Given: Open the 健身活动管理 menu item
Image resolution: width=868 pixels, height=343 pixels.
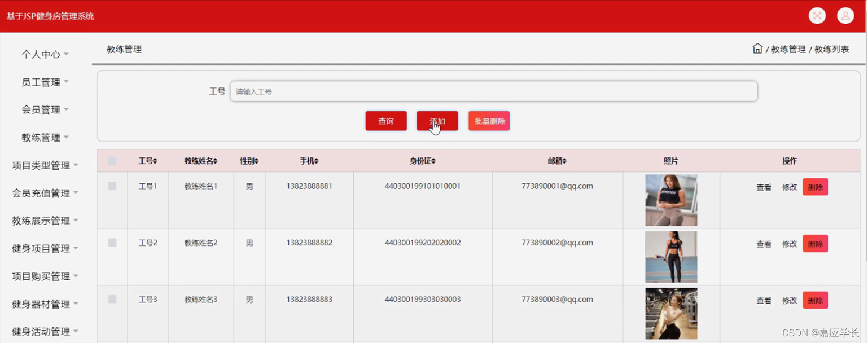Looking at the screenshot, I should (x=45, y=332).
